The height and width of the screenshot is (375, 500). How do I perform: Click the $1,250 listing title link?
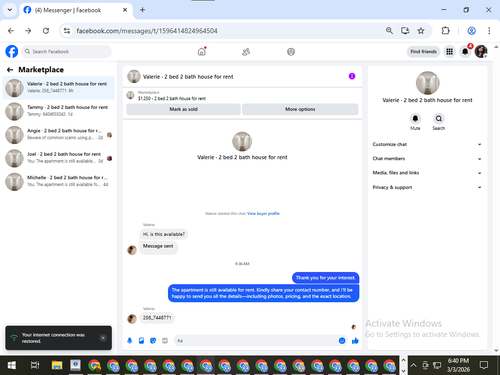[x=172, y=99]
